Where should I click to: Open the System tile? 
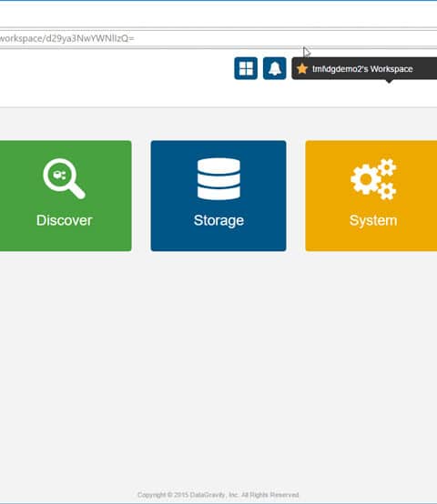(x=371, y=196)
